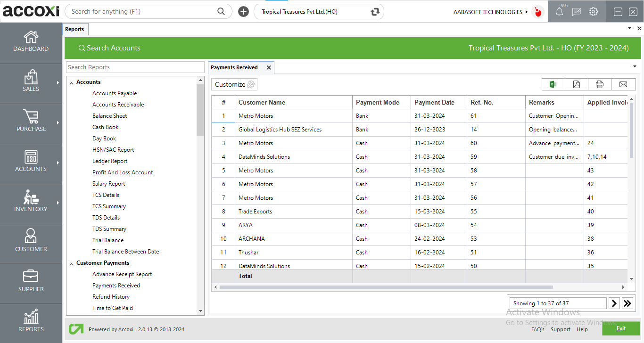Expand the Sales sidebar submenu arrow
This screenshot has width=644, height=343.
pyautogui.click(x=58, y=83)
